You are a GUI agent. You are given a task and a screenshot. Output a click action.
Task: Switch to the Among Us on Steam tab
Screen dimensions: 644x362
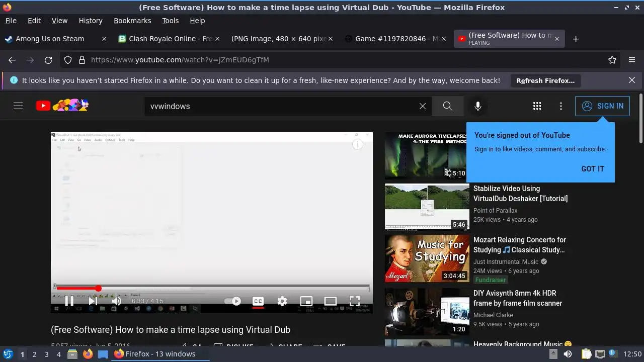55,39
